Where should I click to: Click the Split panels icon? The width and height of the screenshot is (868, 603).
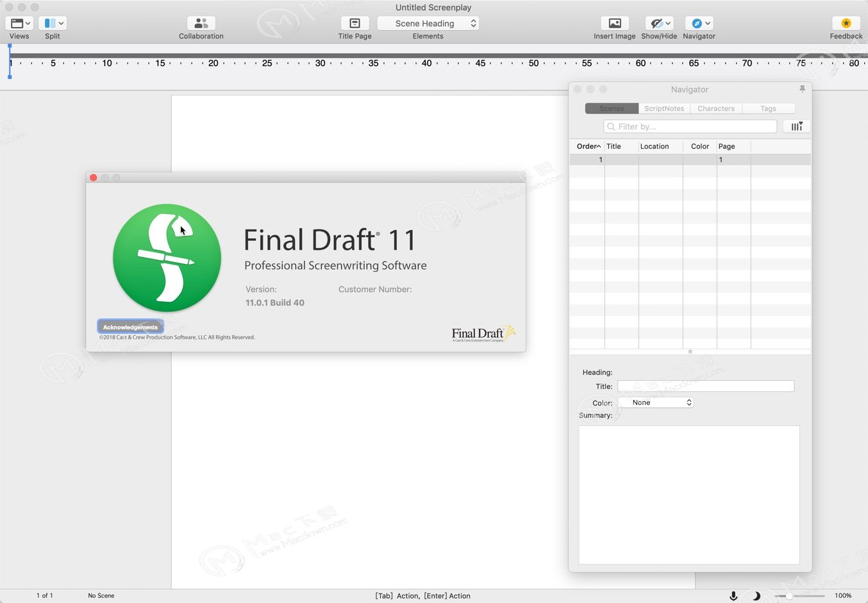click(x=50, y=23)
